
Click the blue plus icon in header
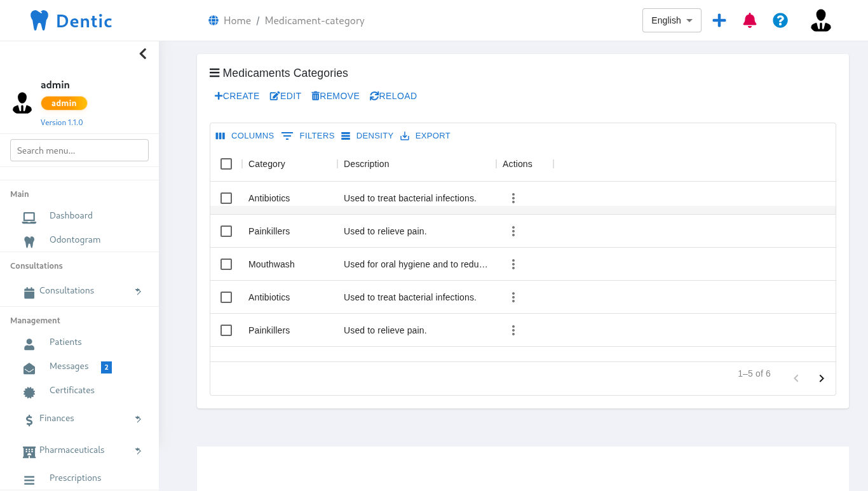pos(719,20)
